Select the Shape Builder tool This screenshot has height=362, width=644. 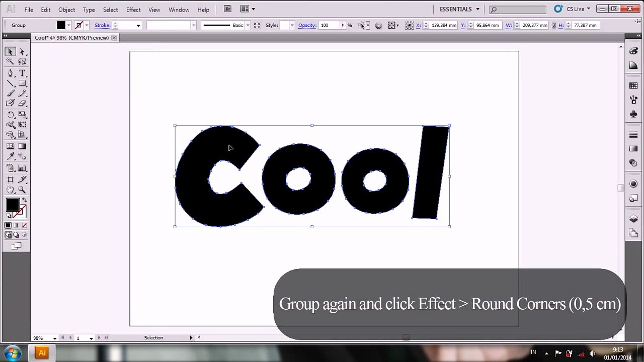[10, 135]
